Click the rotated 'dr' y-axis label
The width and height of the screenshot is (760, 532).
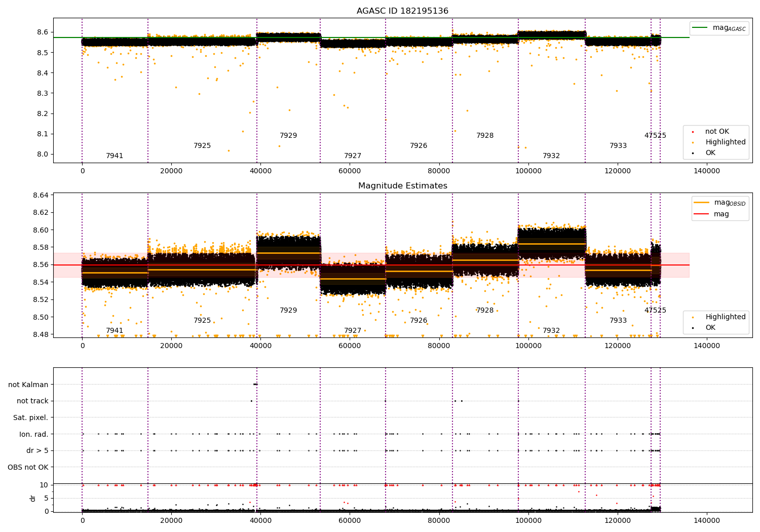(33, 498)
